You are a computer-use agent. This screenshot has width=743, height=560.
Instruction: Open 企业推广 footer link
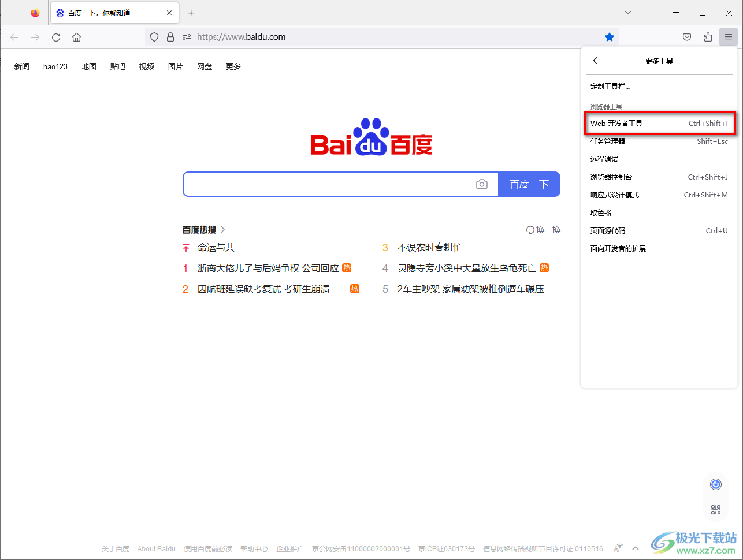coord(290,549)
